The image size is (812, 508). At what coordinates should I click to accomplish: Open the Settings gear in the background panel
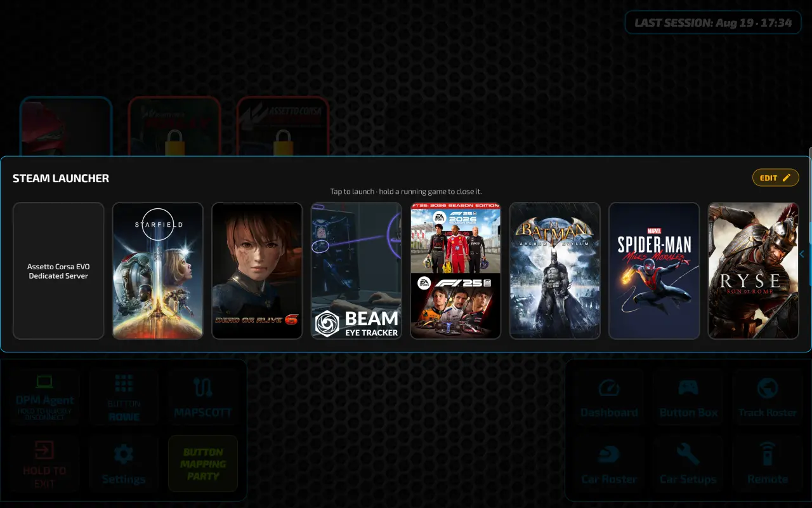coord(124,455)
